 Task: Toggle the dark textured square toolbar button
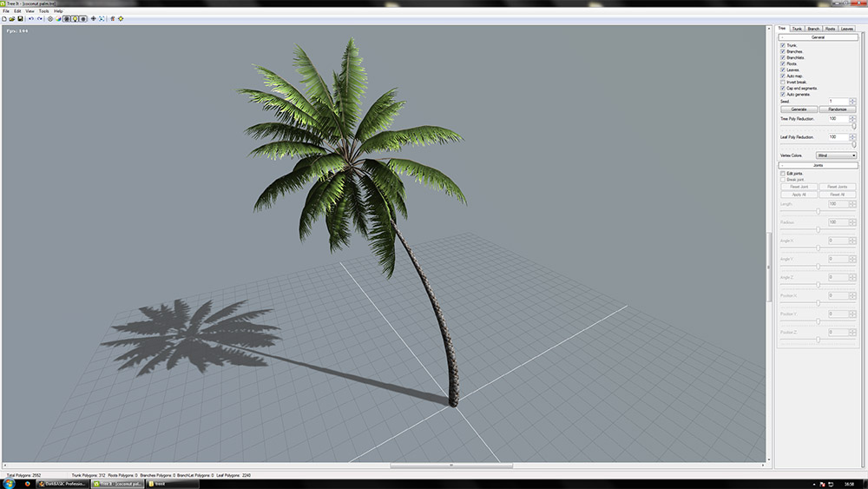point(67,19)
